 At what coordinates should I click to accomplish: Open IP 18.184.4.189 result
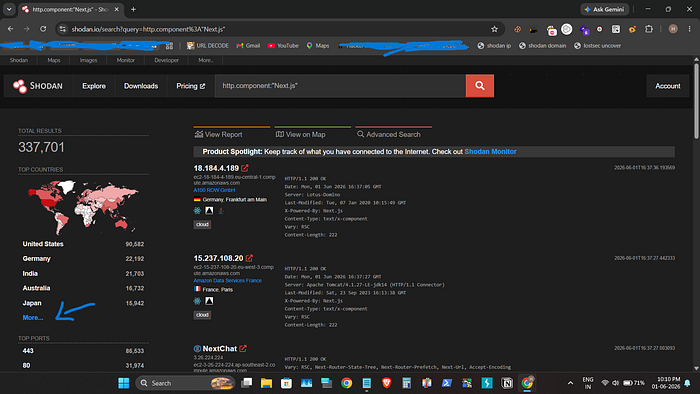tap(216, 168)
